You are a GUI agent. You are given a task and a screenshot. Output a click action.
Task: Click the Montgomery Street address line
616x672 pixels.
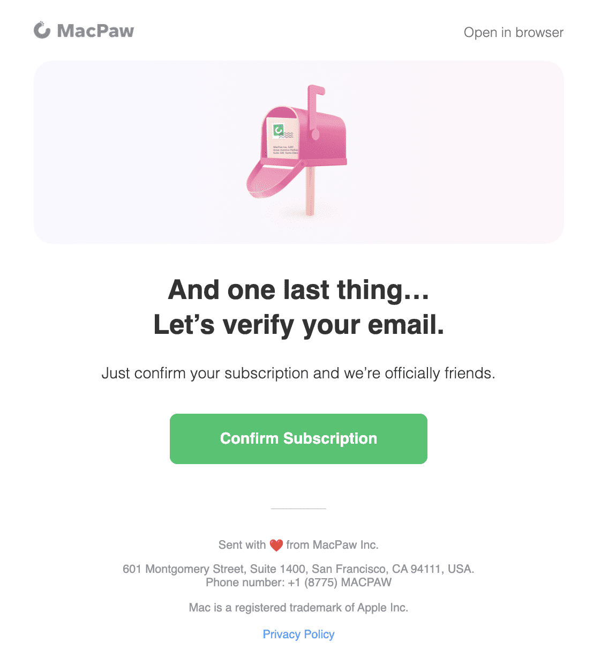(298, 569)
